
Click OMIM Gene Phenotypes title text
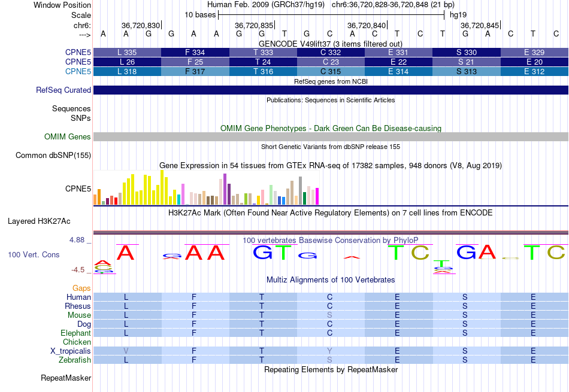point(331,128)
